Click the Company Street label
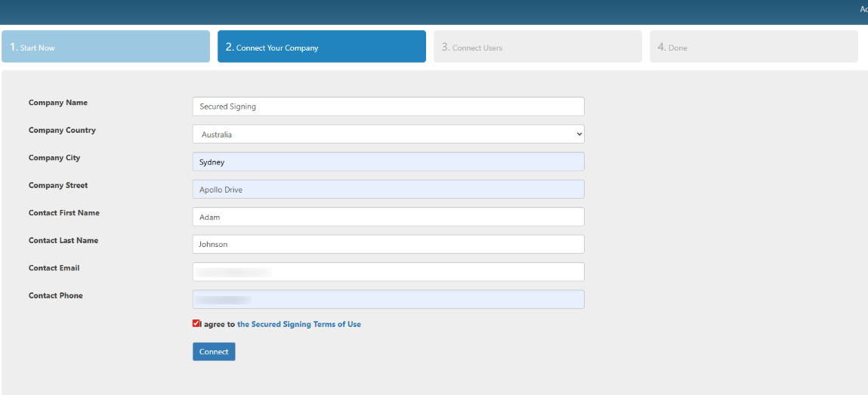This screenshot has width=868, height=395. tap(58, 185)
